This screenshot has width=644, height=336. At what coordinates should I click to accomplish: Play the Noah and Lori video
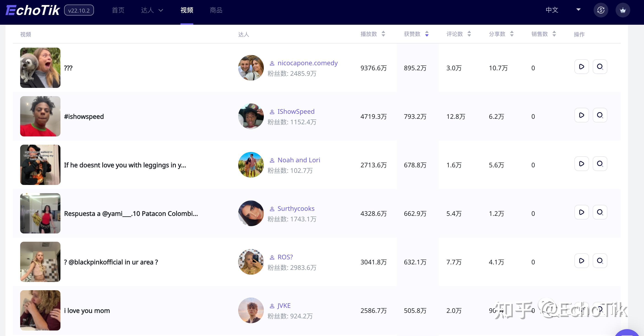click(x=581, y=164)
